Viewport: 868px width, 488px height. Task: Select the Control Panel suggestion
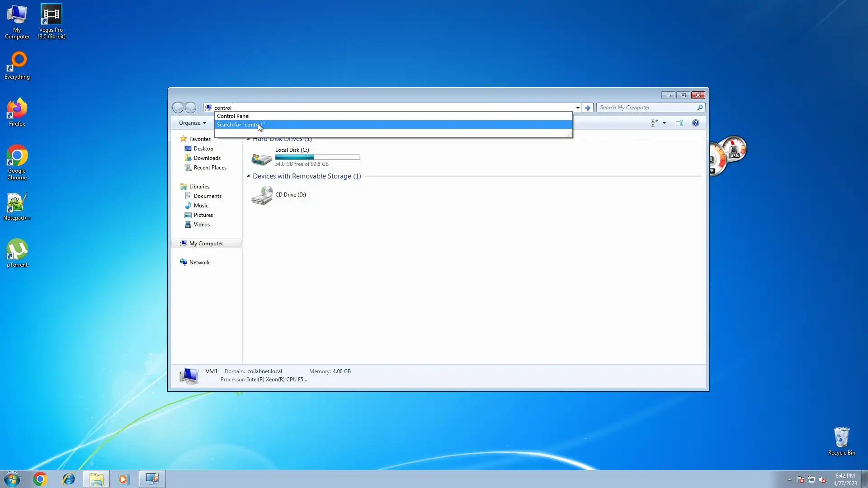click(x=233, y=116)
